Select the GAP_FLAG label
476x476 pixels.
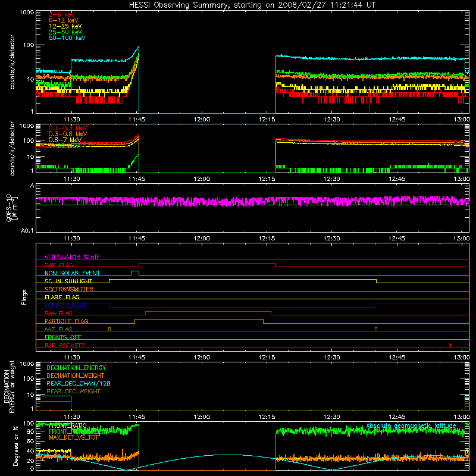coord(58,265)
